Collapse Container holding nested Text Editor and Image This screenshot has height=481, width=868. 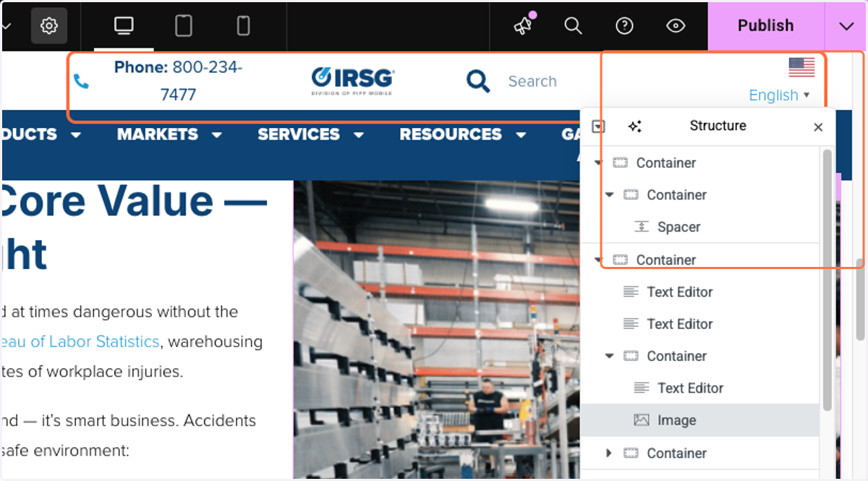click(609, 356)
